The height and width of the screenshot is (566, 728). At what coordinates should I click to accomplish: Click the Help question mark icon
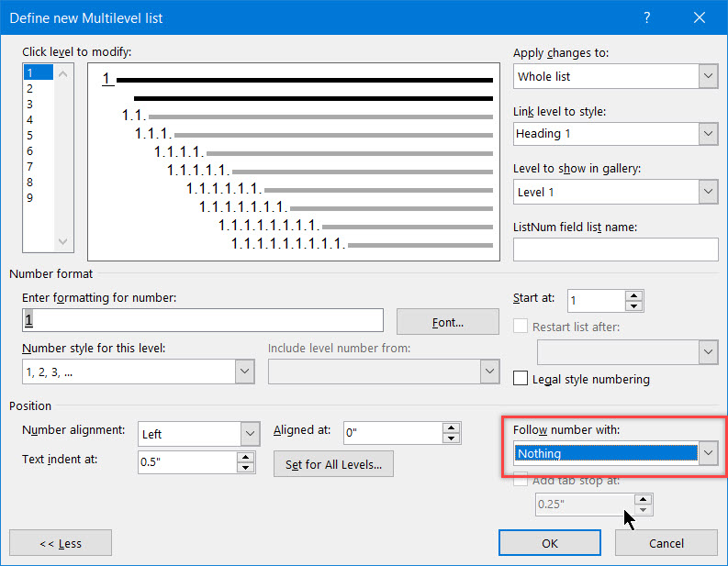[646, 17]
